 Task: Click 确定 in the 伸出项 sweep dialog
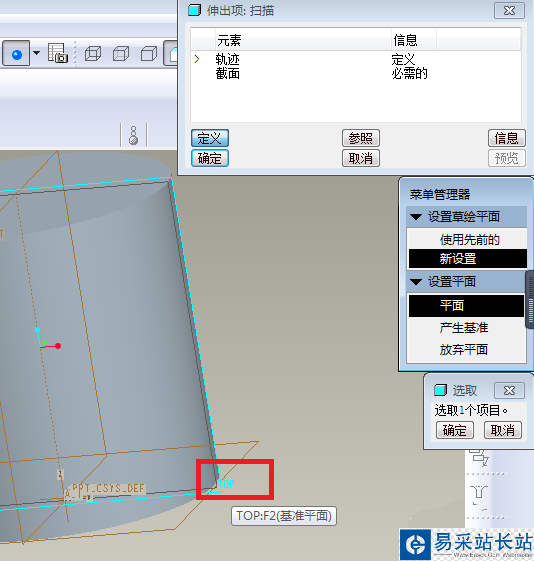(x=210, y=158)
